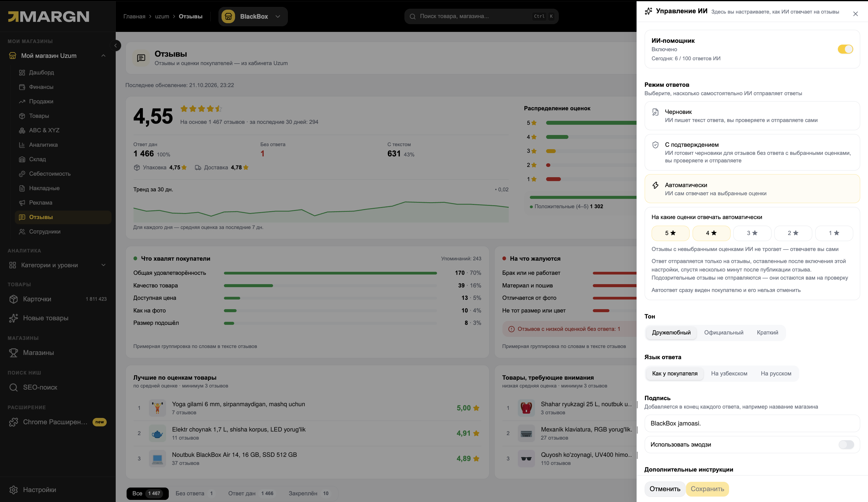Set the tone to Краткий
The height and width of the screenshot is (502, 868).
tap(767, 333)
